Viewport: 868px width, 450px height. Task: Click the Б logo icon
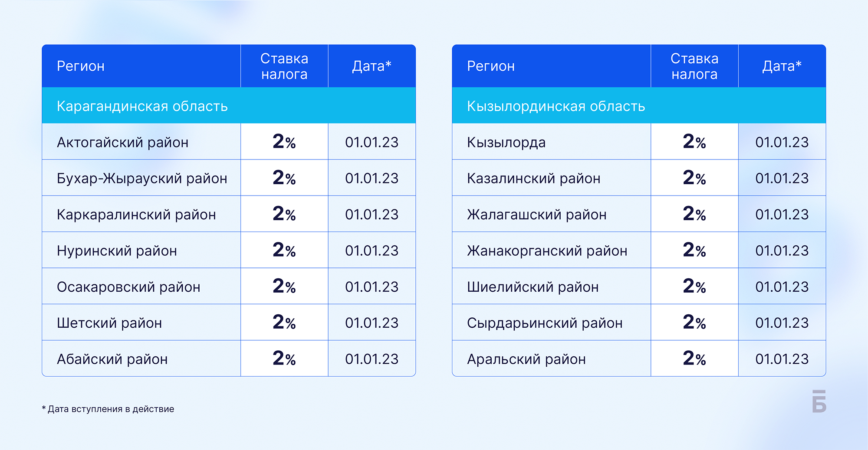click(819, 401)
